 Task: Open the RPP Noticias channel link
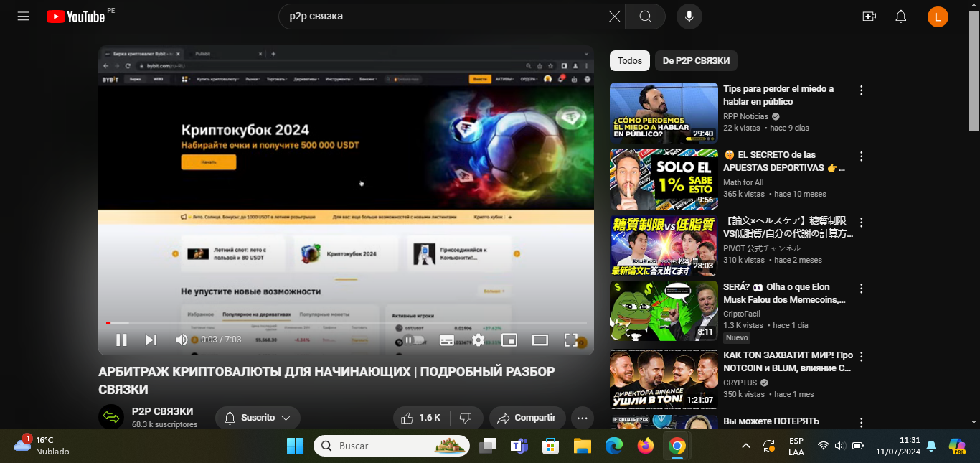point(745,116)
